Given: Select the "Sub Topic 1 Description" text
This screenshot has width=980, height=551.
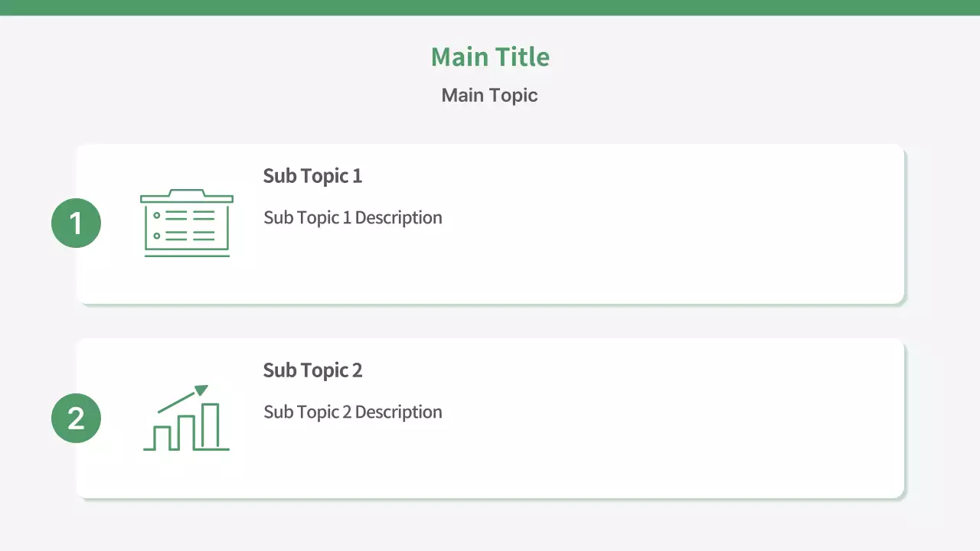Looking at the screenshot, I should click(x=353, y=218).
